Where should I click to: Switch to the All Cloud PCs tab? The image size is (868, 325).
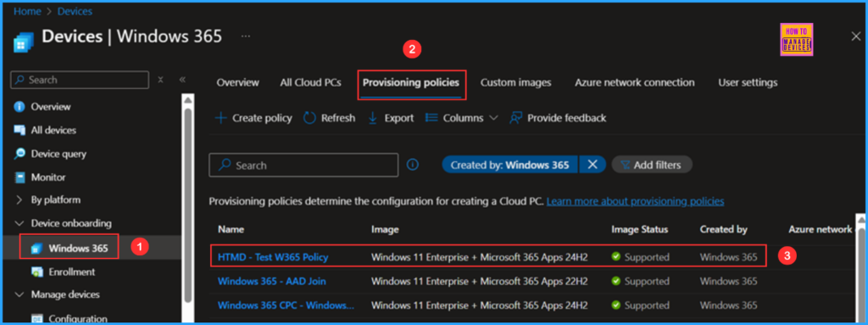[310, 82]
